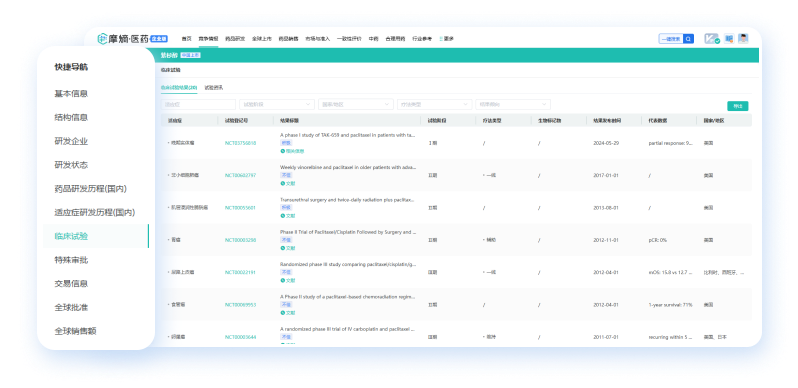Click the '1-year survival: 71%' cell
The height and width of the screenshot is (388, 798).
tap(670, 304)
